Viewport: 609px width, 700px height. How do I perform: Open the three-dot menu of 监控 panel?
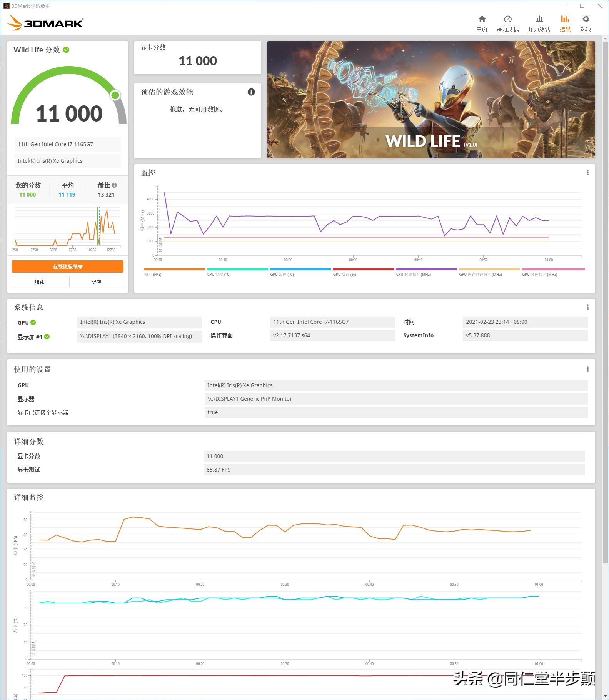click(x=587, y=173)
